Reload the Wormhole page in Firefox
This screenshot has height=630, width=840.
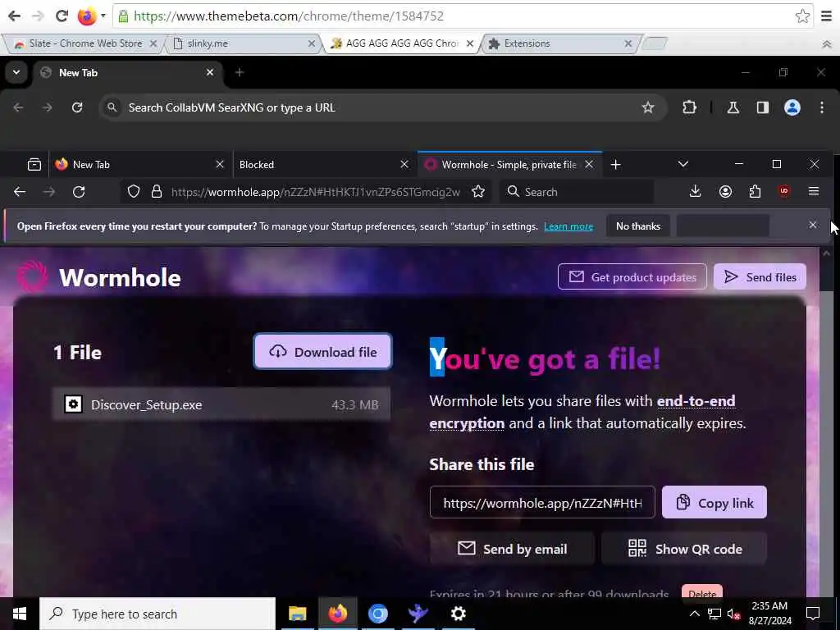click(79, 192)
